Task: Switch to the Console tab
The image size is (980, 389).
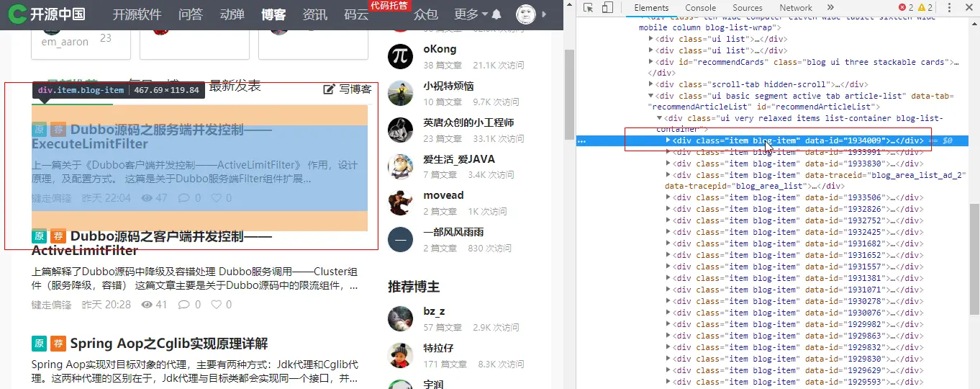Action: pos(700,8)
